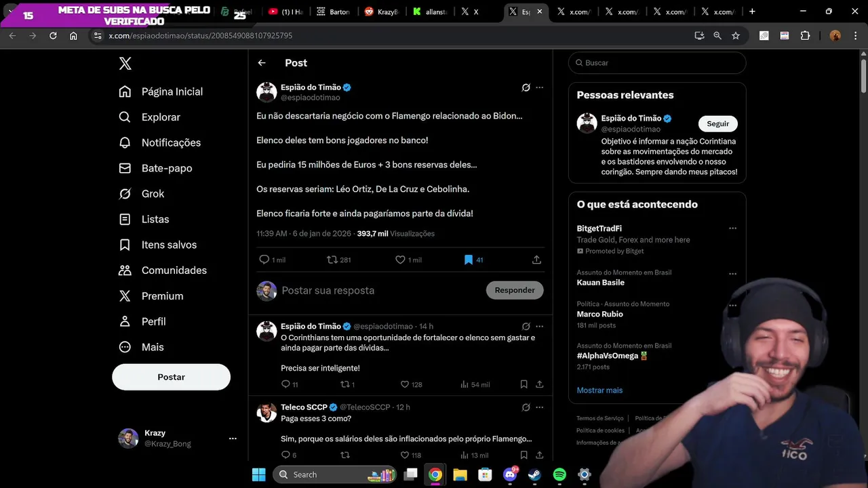Viewport: 868px width, 488px height.
Task: Open Listas in the sidebar
Action: click(144, 220)
